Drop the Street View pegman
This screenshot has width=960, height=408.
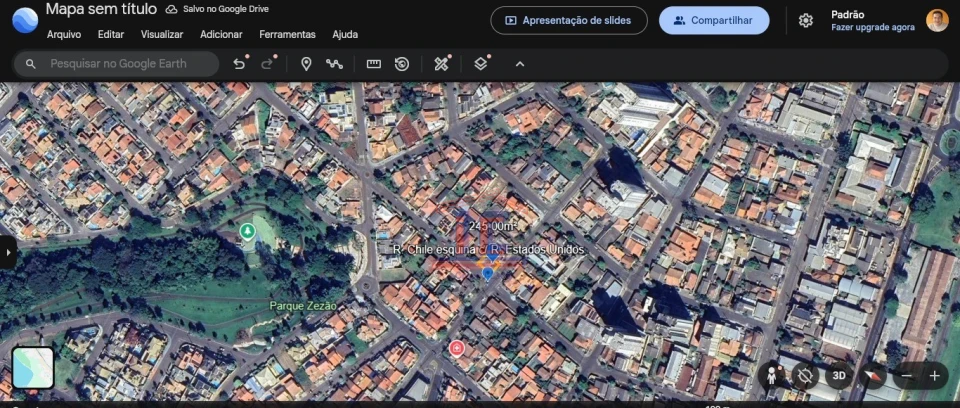click(x=773, y=376)
